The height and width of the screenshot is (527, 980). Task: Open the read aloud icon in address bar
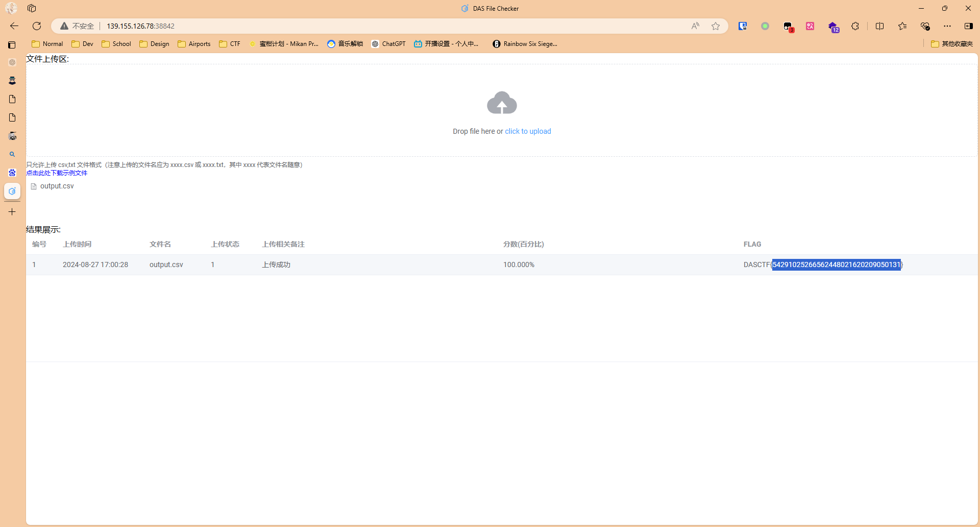695,26
